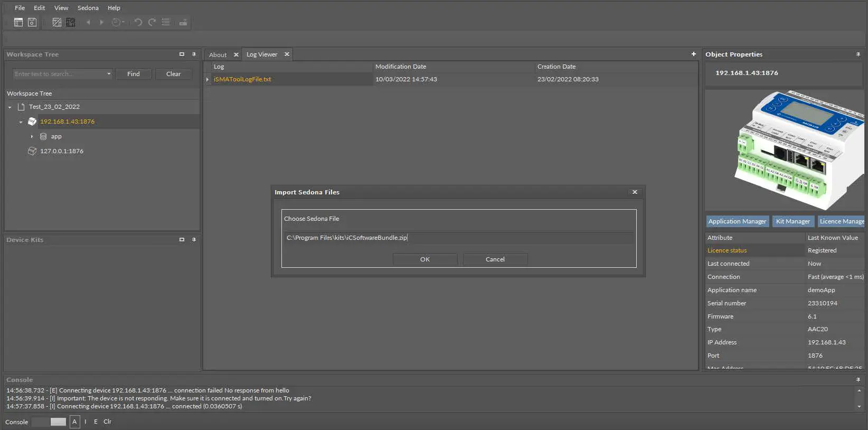Expand the app node in workspace tree

click(x=32, y=136)
